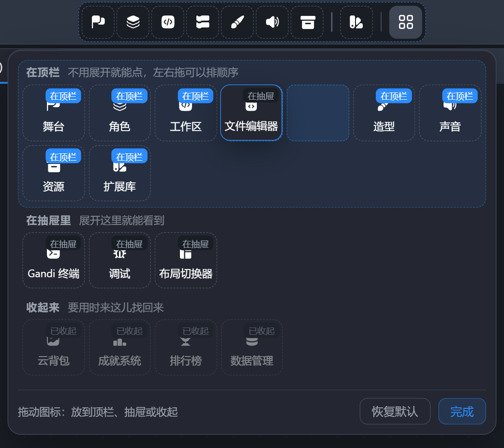Click the 在抽屉里 section heading
504x448 pixels.
[48, 221]
